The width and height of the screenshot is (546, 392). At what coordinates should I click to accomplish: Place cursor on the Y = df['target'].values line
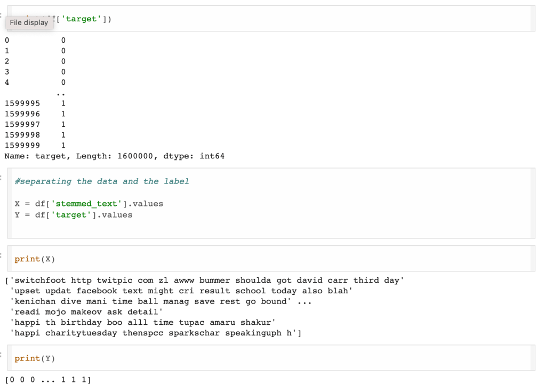(x=74, y=215)
